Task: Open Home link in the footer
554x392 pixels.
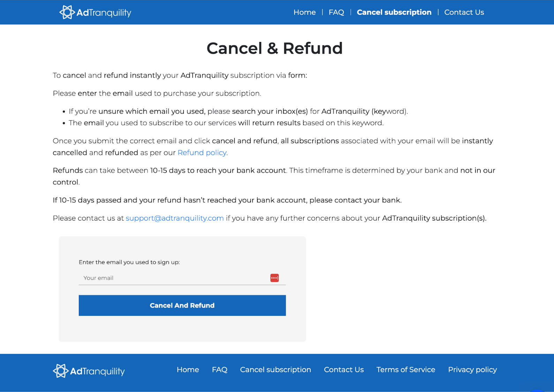Action: 188,370
